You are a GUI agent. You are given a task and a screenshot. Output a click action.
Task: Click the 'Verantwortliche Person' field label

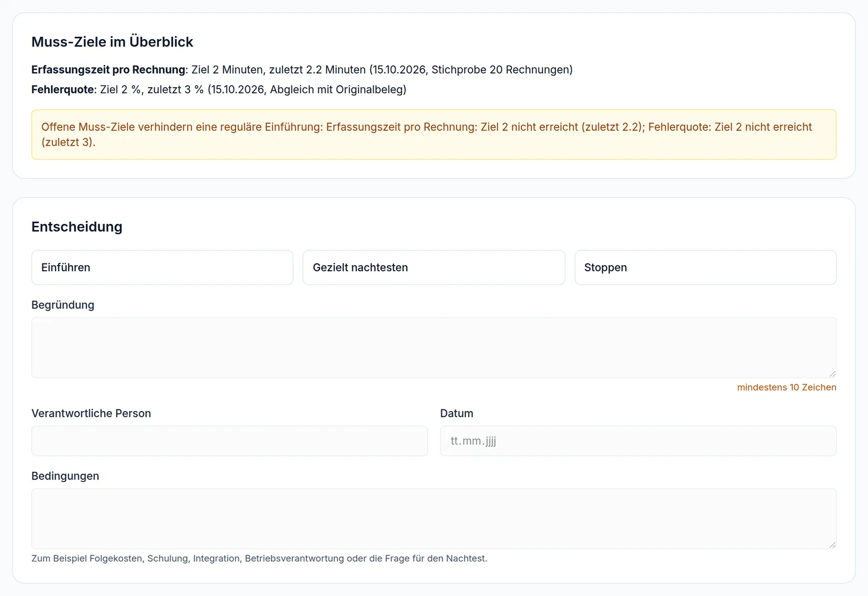pyautogui.click(x=91, y=413)
